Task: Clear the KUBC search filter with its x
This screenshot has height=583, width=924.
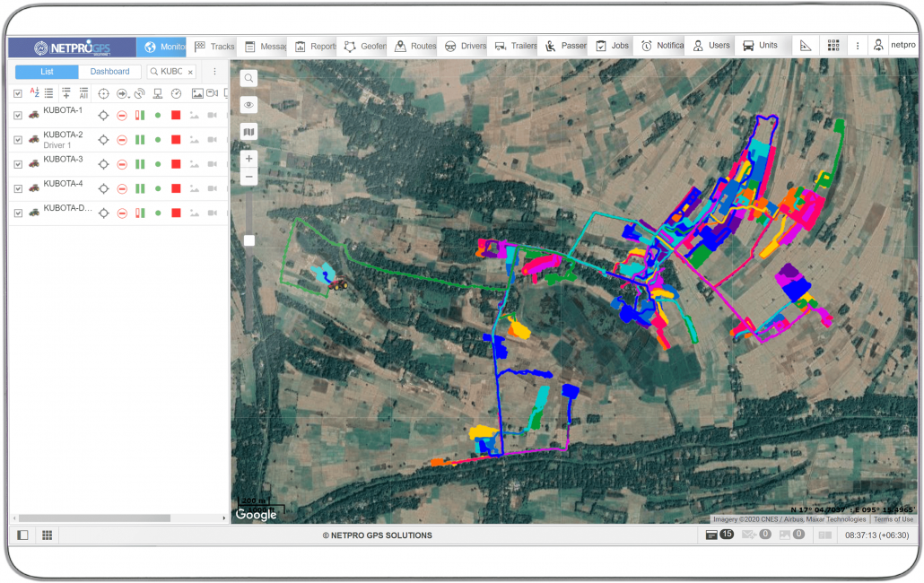Action: coord(189,71)
